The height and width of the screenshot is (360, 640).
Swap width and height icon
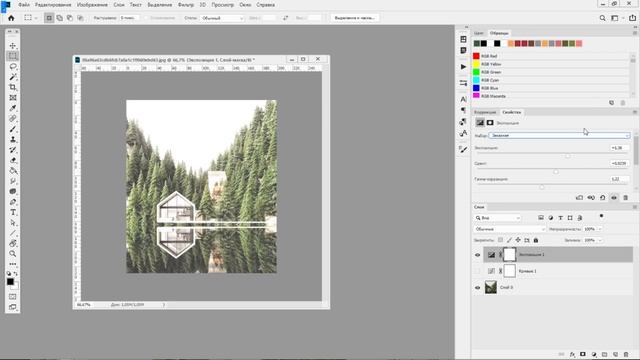point(285,18)
